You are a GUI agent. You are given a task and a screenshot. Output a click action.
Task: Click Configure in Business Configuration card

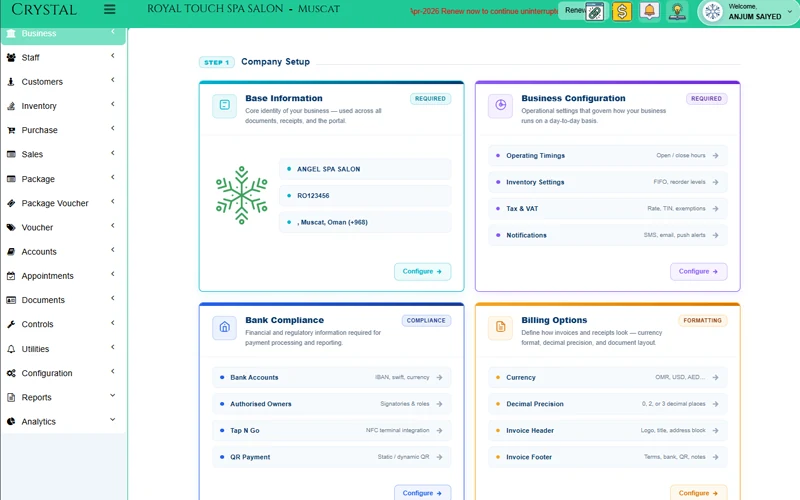click(x=698, y=271)
